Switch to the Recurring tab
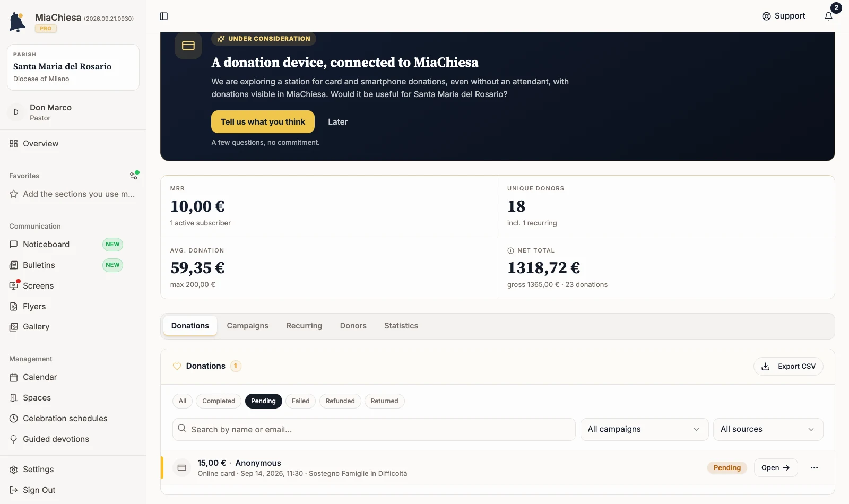This screenshot has width=849, height=504. 304,326
